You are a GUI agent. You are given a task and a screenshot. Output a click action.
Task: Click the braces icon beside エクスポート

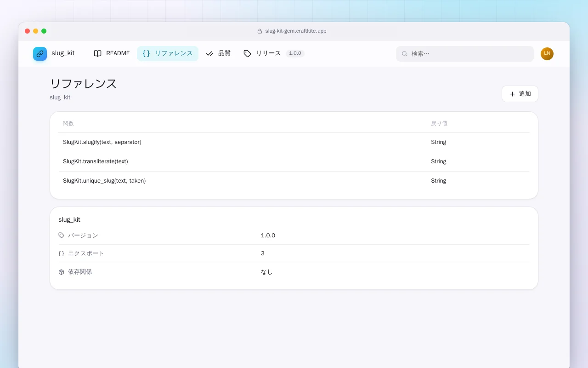[62, 253]
